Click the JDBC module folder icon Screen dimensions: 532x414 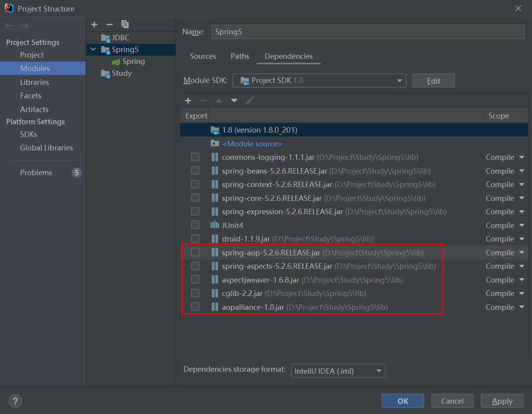(x=105, y=38)
